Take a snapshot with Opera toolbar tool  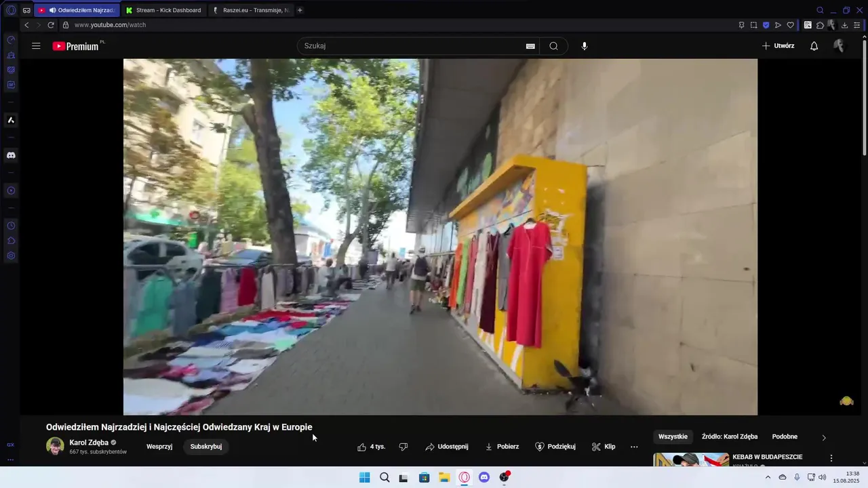[x=753, y=25]
